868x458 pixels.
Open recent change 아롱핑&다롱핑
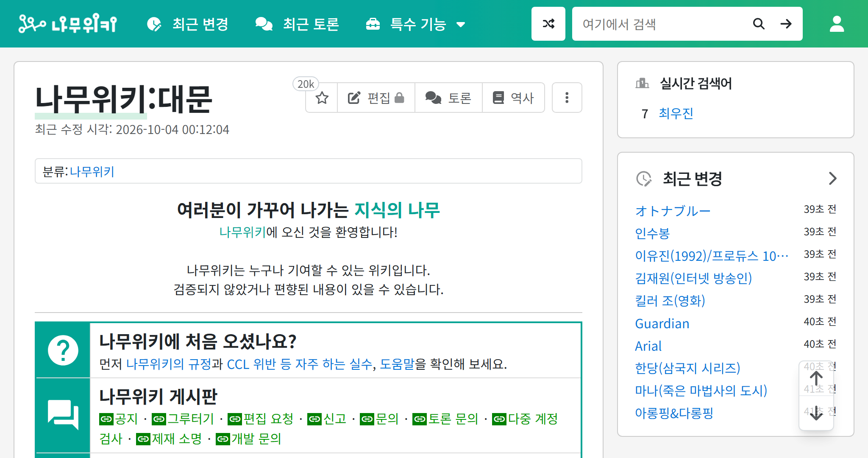pyautogui.click(x=674, y=413)
